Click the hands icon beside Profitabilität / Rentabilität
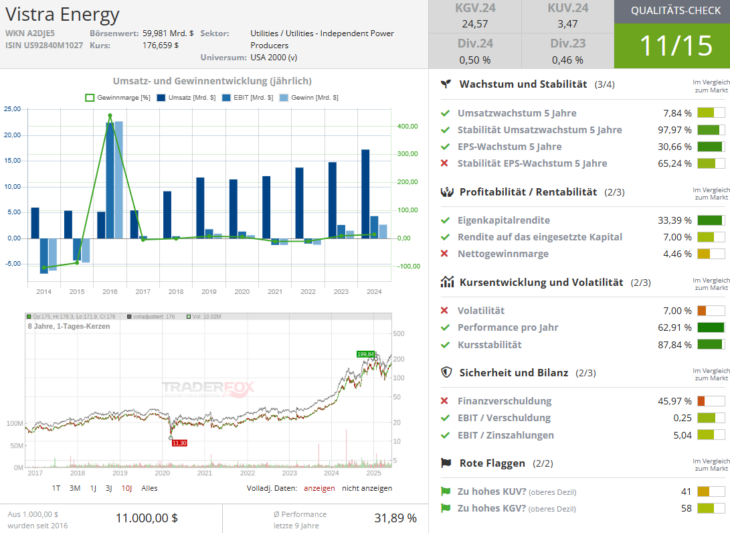The width and height of the screenshot is (730, 533). click(x=446, y=192)
